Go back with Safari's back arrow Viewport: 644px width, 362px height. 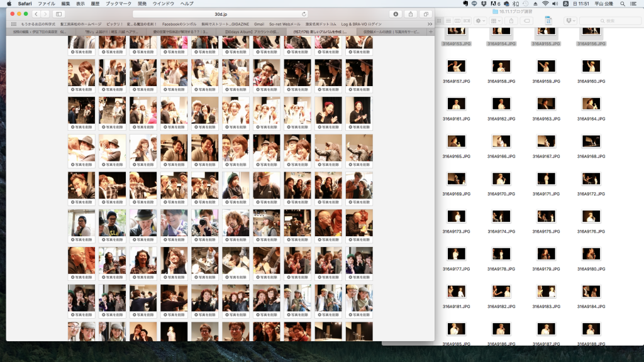[36, 14]
